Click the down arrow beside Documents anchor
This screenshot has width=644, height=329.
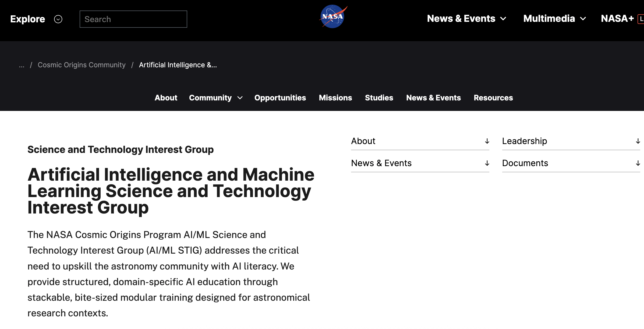click(x=638, y=163)
